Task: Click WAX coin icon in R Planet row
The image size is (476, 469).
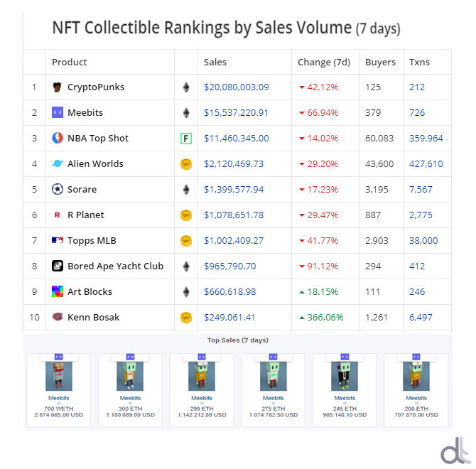Action: click(186, 215)
